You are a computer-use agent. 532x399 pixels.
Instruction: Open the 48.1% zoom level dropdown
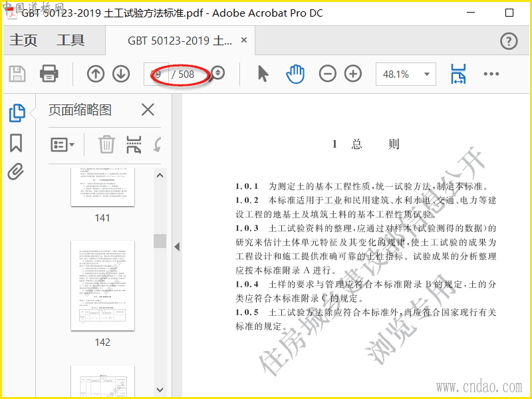coord(406,74)
